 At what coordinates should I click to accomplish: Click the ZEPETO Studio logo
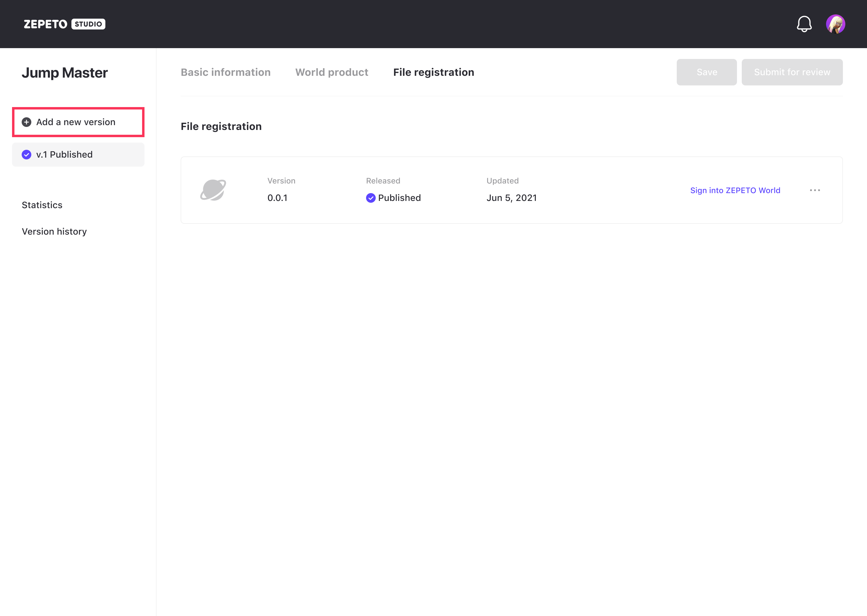[x=64, y=24]
